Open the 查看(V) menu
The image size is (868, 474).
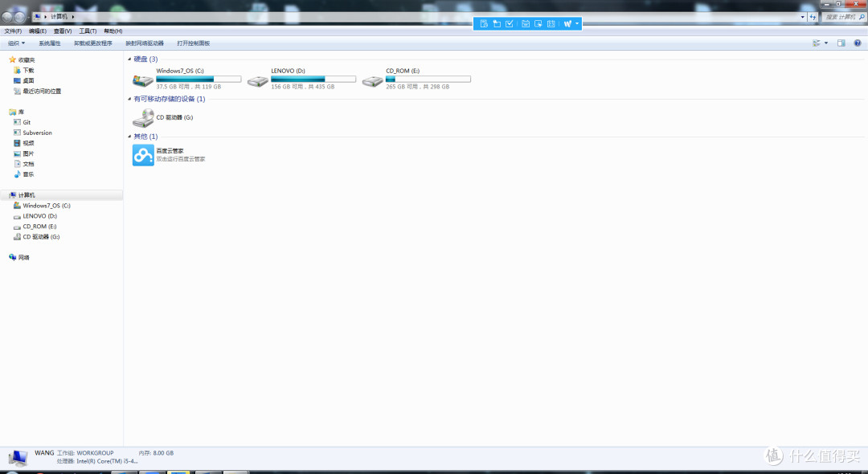63,31
